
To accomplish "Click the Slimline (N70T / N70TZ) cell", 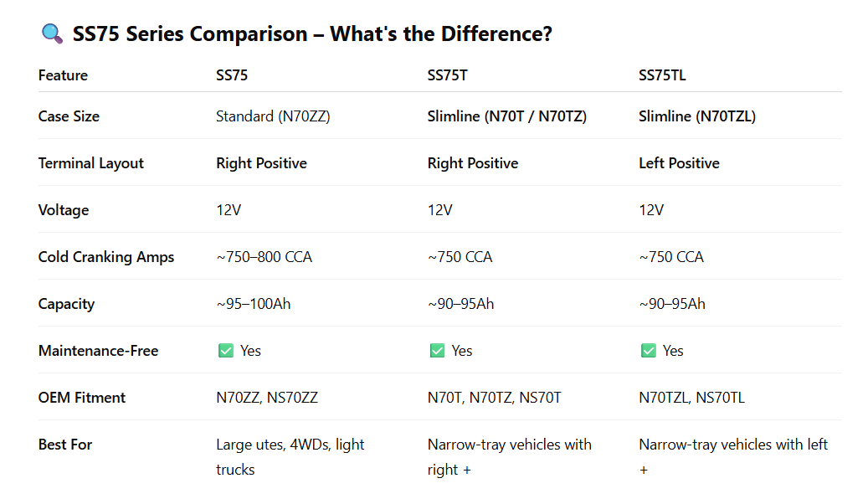I will point(506,116).
